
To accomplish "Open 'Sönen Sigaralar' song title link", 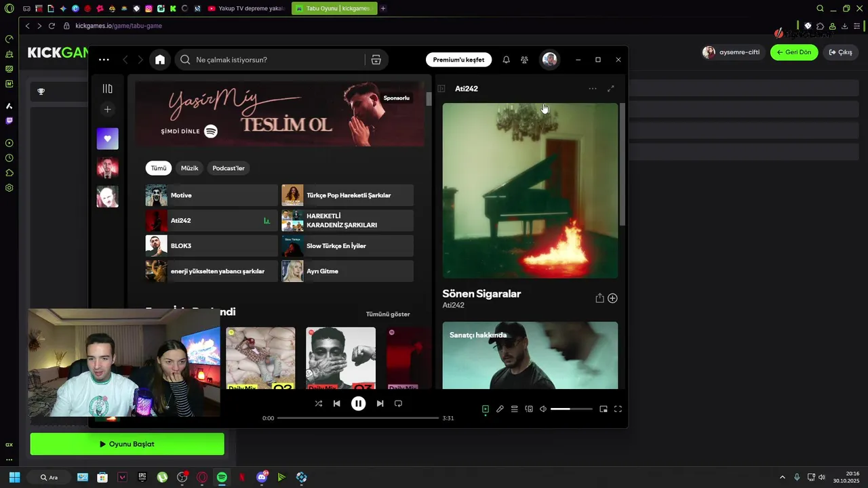I will (x=481, y=294).
